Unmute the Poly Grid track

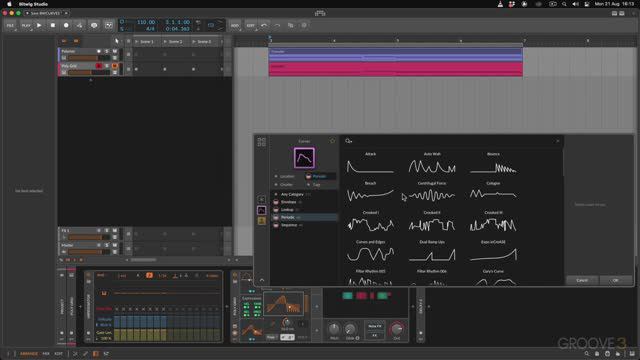pos(115,66)
